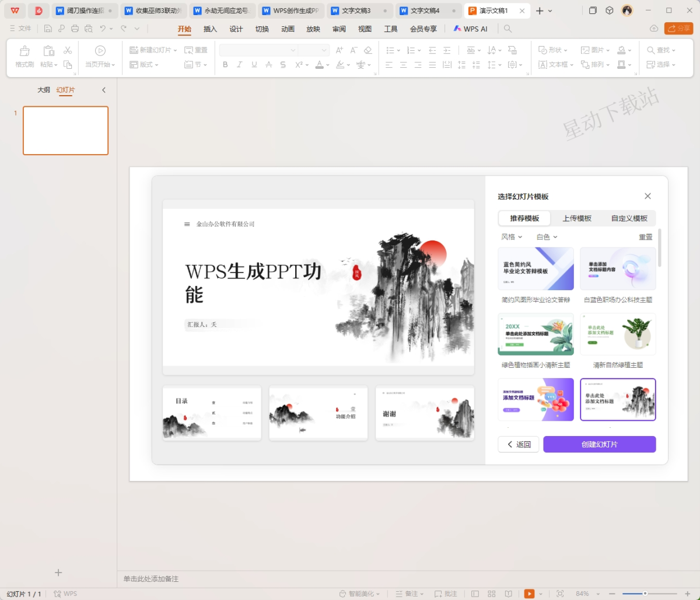
Task: Click the template list scrollbar
Action: coord(660,248)
